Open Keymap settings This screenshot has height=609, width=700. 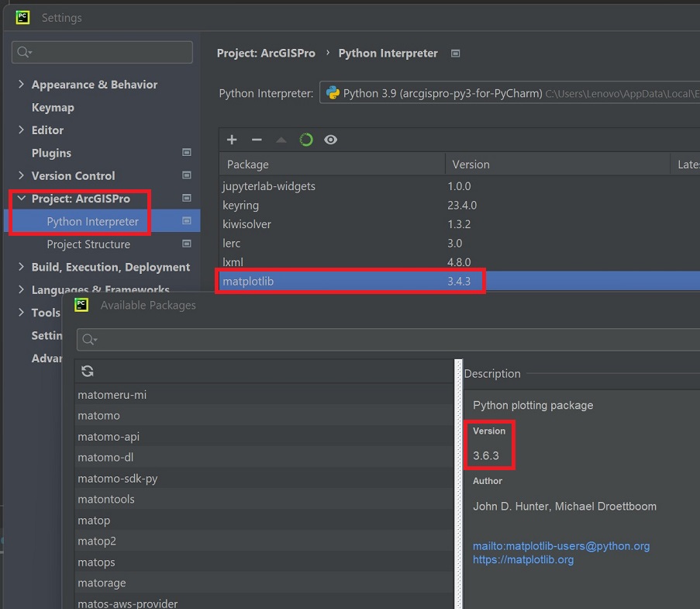coord(53,108)
